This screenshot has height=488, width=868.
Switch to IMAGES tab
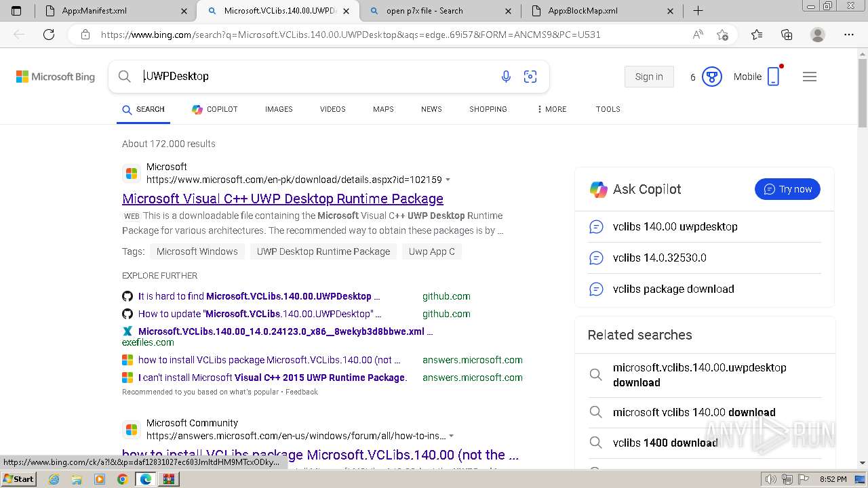click(279, 109)
